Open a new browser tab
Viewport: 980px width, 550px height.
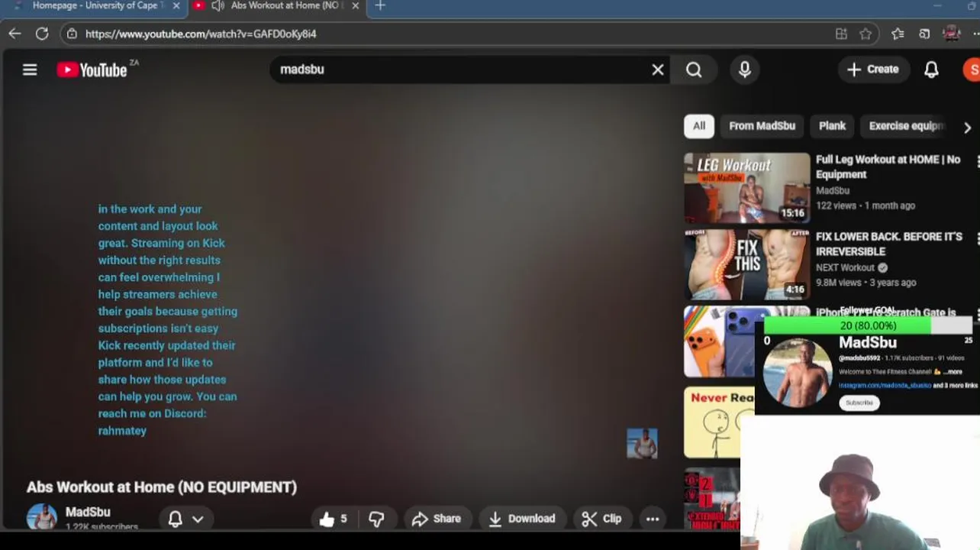[380, 5]
